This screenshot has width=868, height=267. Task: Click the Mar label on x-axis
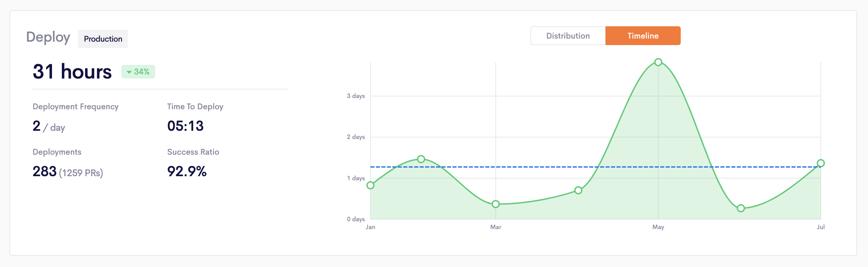pyautogui.click(x=496, y=227)
